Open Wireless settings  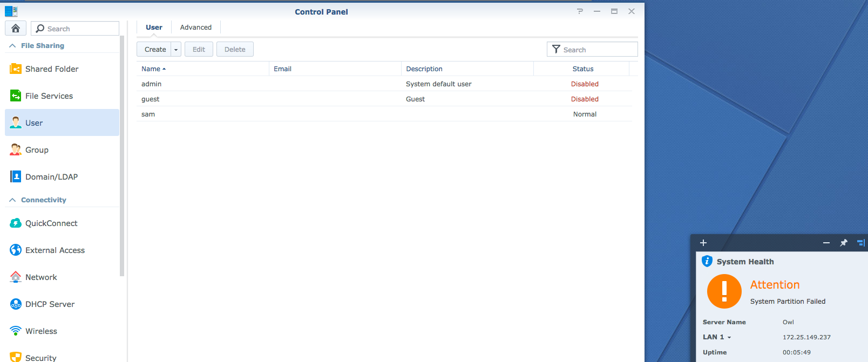41,331
